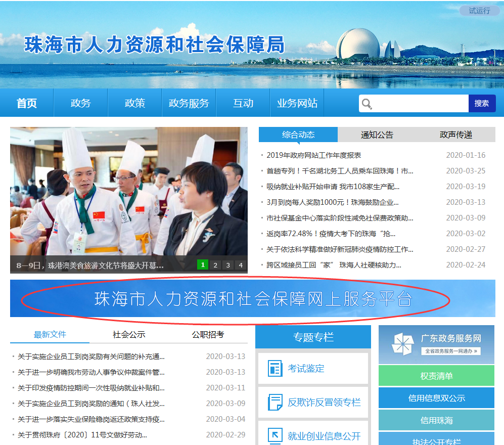Show slide 4 in the carousel
This screenshot has height=445, width=504.
click(x=241, y=264)
